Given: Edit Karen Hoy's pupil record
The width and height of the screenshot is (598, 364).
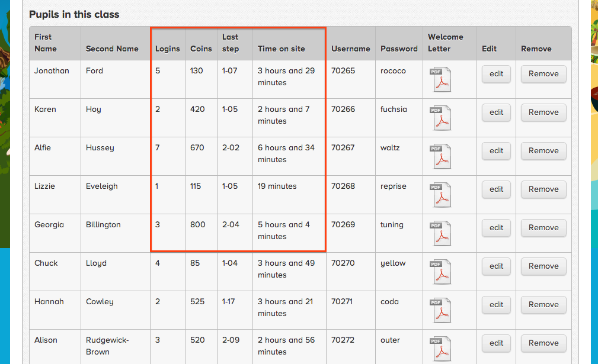Looking at the screenshot, I should point(496,112).
